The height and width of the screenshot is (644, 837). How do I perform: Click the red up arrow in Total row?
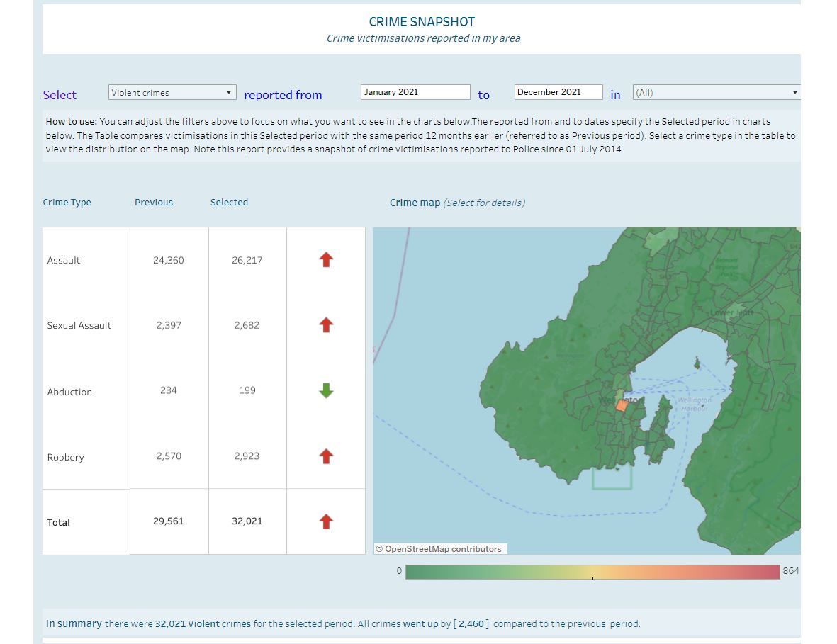[x=326, y=521]
